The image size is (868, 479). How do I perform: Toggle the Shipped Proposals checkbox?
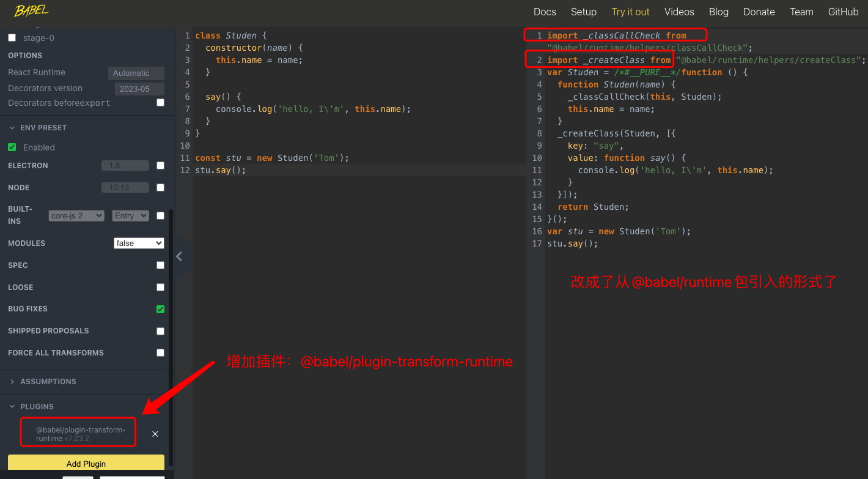[160, 331]
